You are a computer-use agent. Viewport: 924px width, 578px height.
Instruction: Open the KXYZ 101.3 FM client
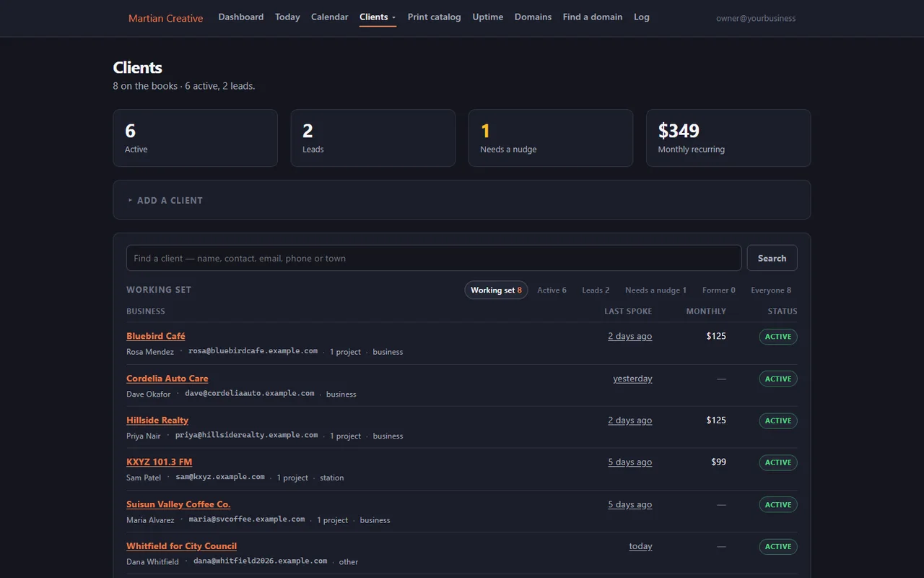coord(160,462)
